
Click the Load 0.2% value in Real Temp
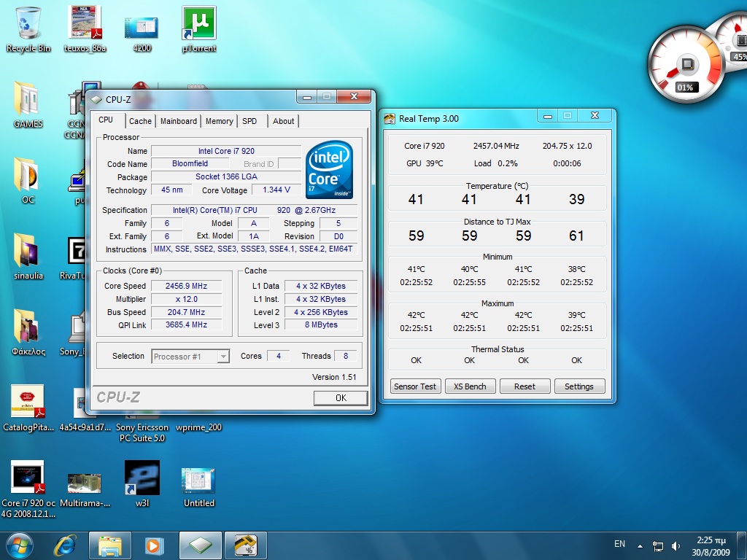(x=496, y=163)
